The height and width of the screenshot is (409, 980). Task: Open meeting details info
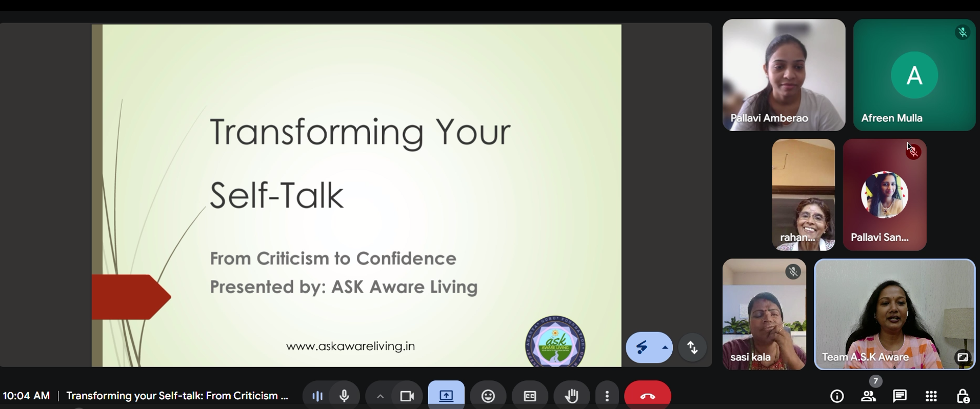point(837,396)
